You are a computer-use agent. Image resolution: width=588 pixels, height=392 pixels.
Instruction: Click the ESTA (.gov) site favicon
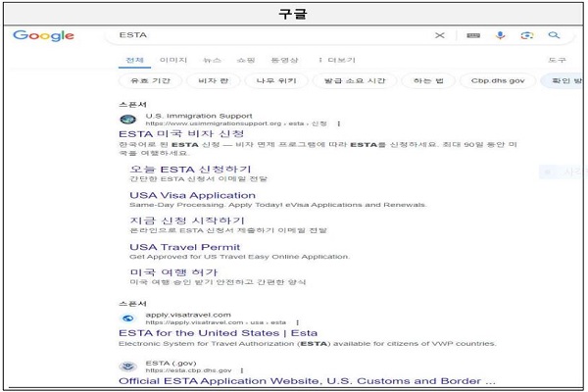[127, 367]
